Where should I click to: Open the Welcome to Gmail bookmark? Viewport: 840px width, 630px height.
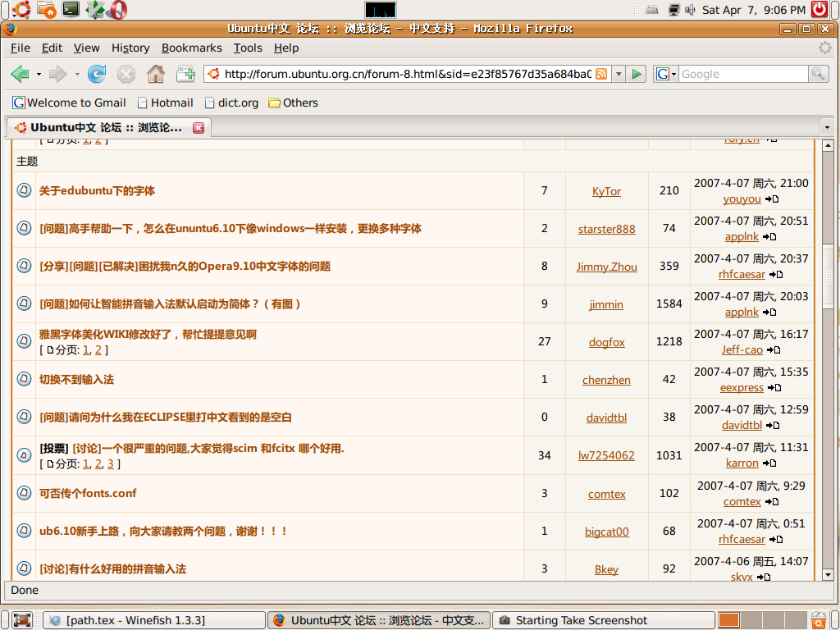[69, 103]
